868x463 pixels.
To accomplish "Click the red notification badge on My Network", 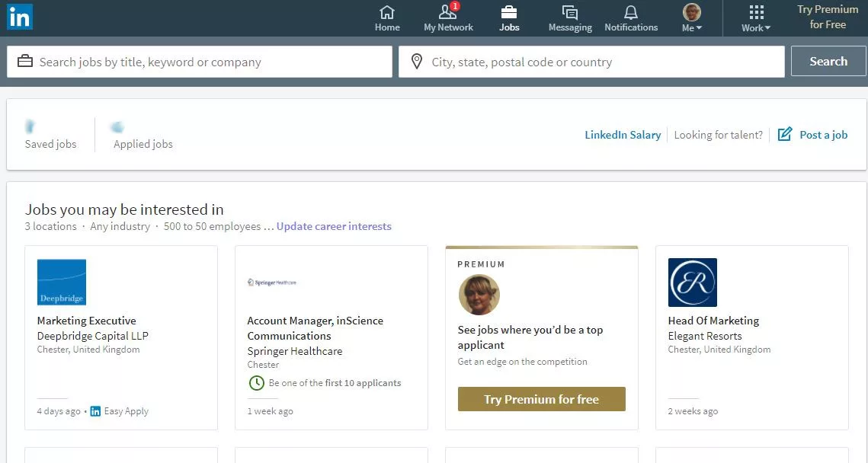I will coord(455,6).
